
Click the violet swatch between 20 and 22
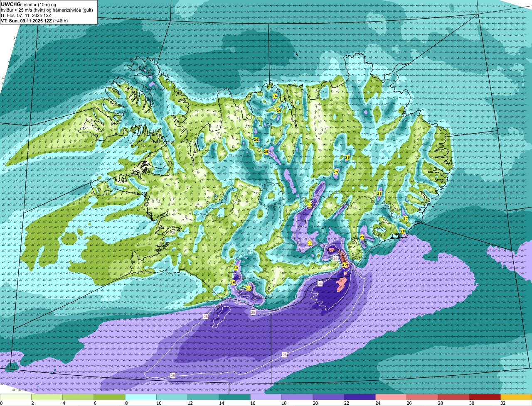pos(328,397)
